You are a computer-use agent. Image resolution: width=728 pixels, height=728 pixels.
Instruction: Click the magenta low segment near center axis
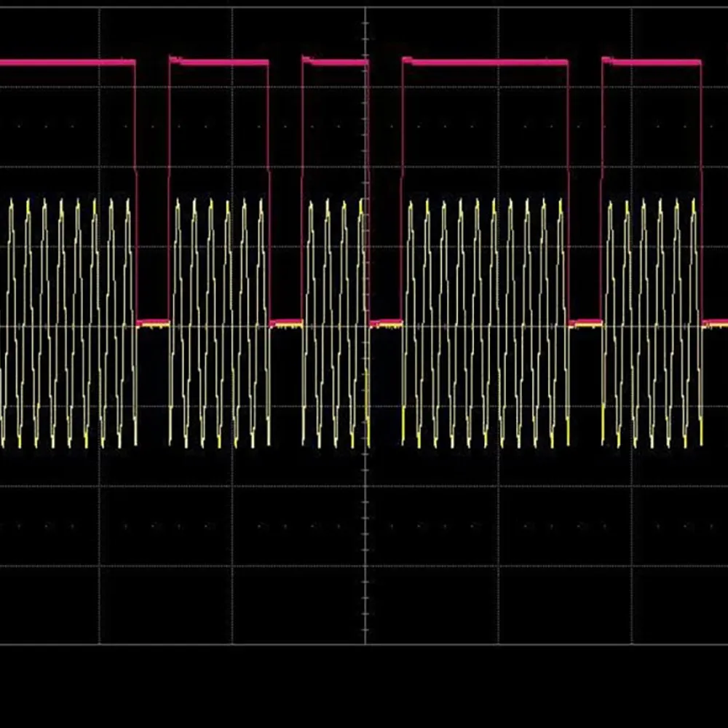coord(385,322)
